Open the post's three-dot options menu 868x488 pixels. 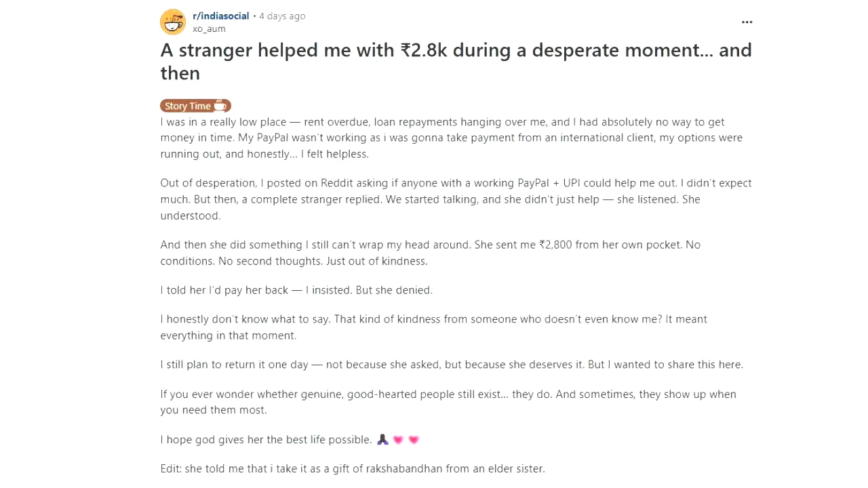[747, 22]
